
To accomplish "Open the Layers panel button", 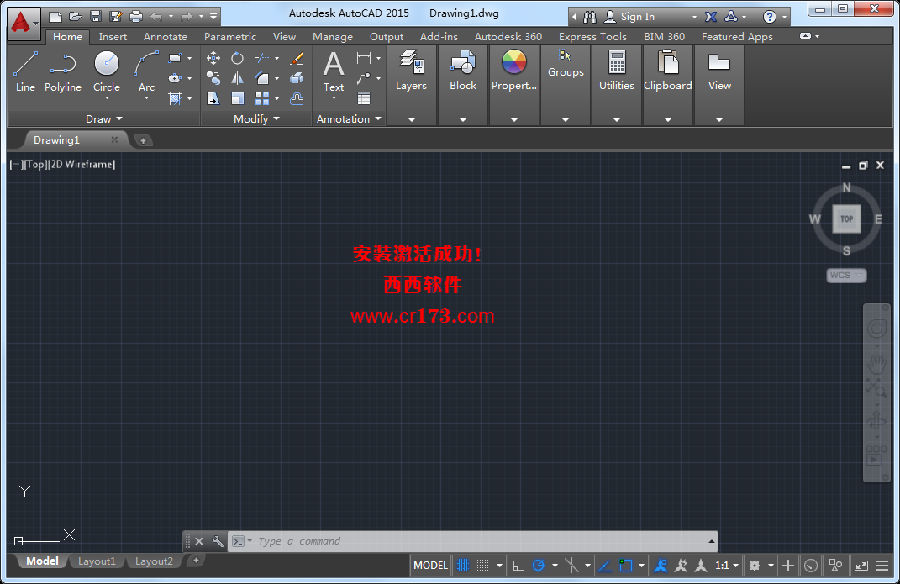I will pyautogui.click(x=412, y=84).
